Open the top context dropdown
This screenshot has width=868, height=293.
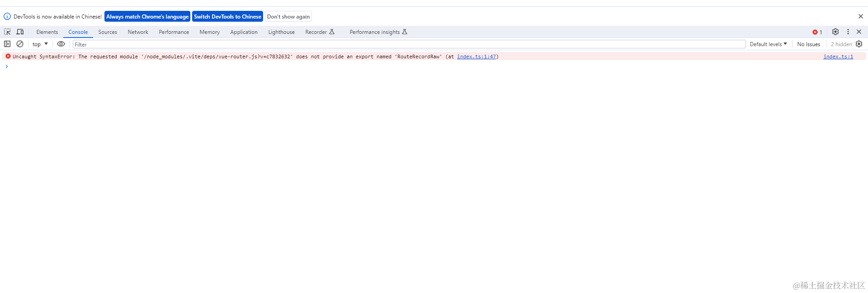pos(40,44)
